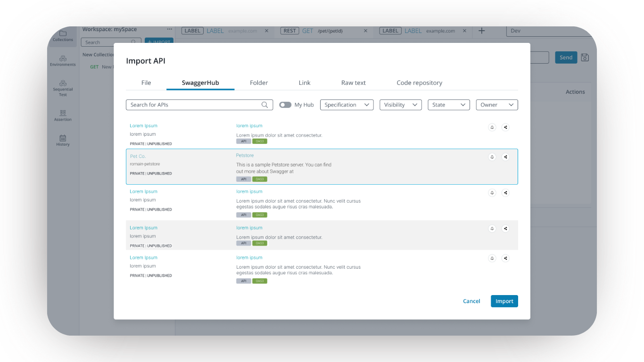
Task: Open Environments in the left sidebar
Action: [x=63, y=61]
